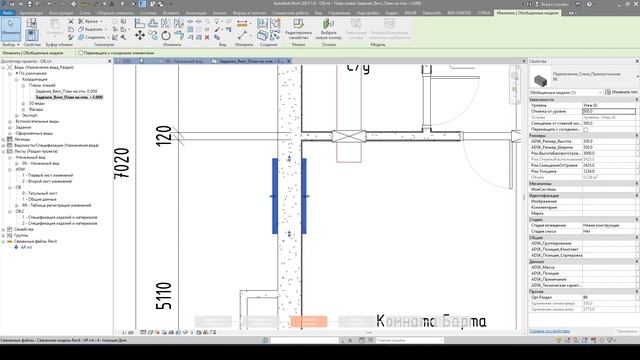
Task: Click the Cut to clipboard scissors icon
Action: 71,22
